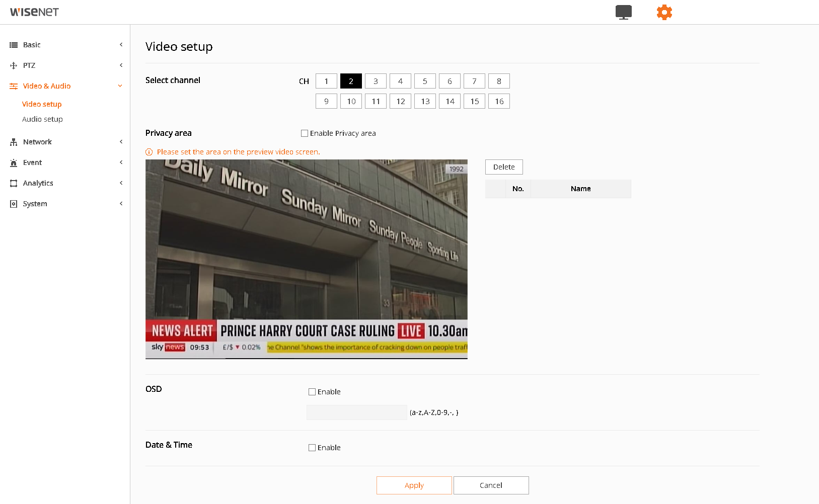Select channel 3
Image resolution: width=819 pixels, height=504 pixels.
click(x=376, y=81)
